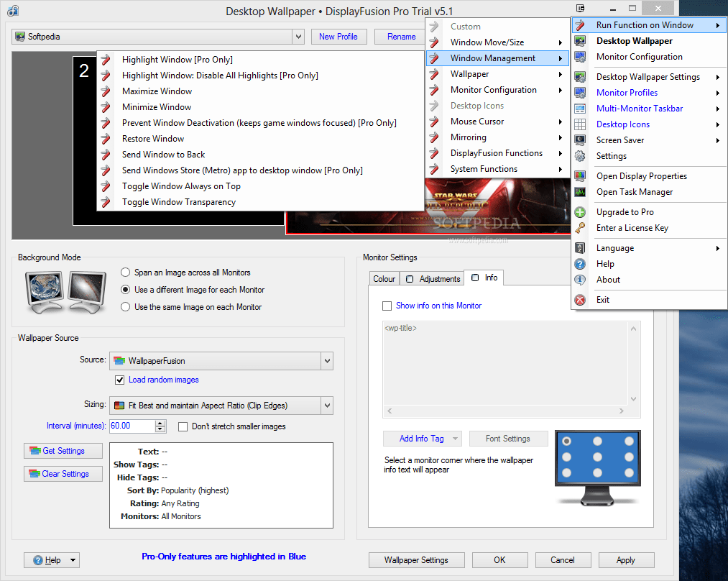Viewport: 728px width, 581px height.
Task: Enable Don't stretch smaller images
Action: pos(183,426)
